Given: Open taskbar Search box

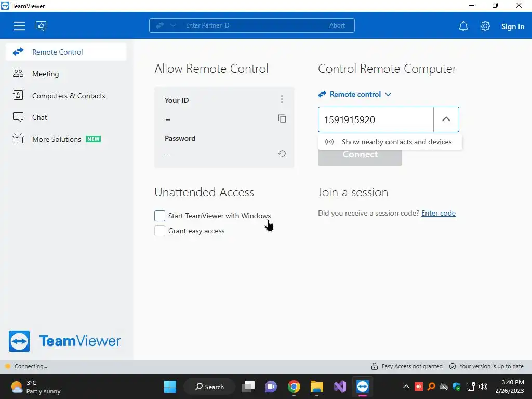Looking at the screenshot, I should [x=209, y=387].
